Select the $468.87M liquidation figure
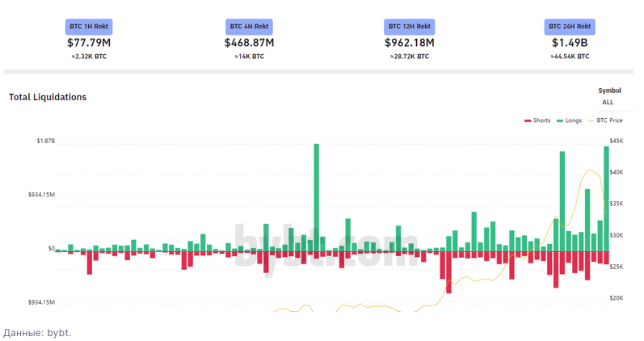644x341 pixels. [x=249, y=42]
